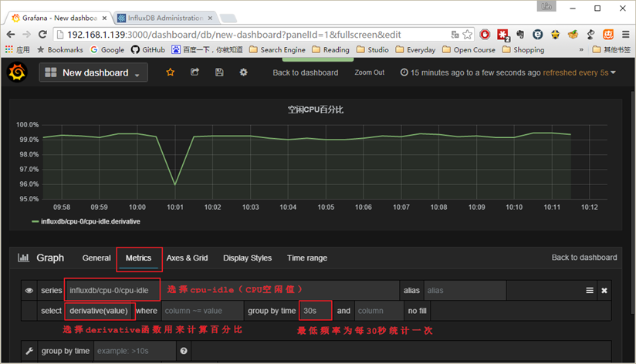Click the wrench options icon
The height and width of the screenshot is (364, 636).
tap(29, 352)
